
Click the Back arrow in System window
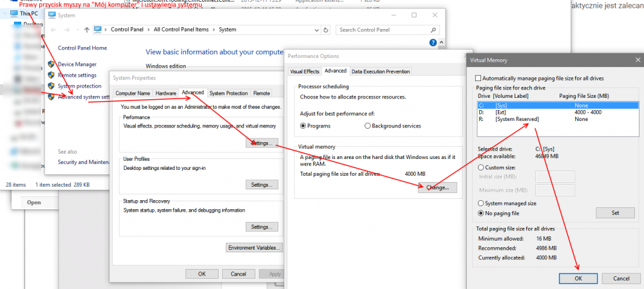[53, 30]
